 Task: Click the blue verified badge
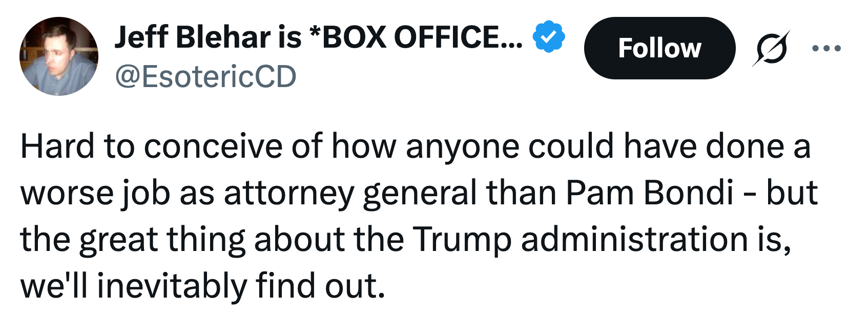pyautogui.click(x=549, y=37)
